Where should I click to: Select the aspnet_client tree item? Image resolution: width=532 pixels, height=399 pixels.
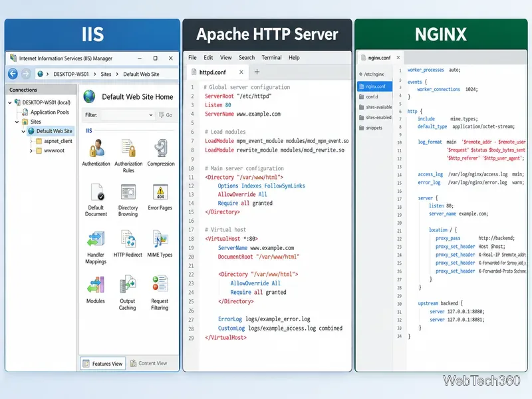58,141
